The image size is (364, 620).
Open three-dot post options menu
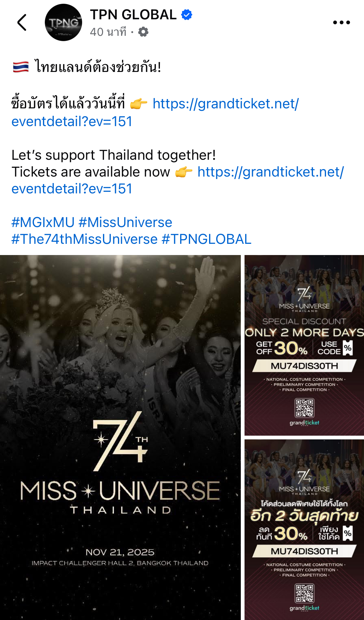click(341, 22)
